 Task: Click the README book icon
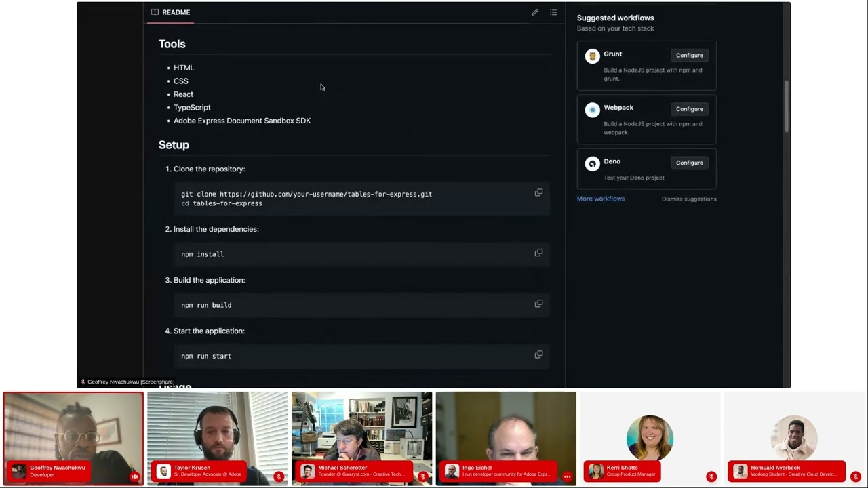click(155, 12)
